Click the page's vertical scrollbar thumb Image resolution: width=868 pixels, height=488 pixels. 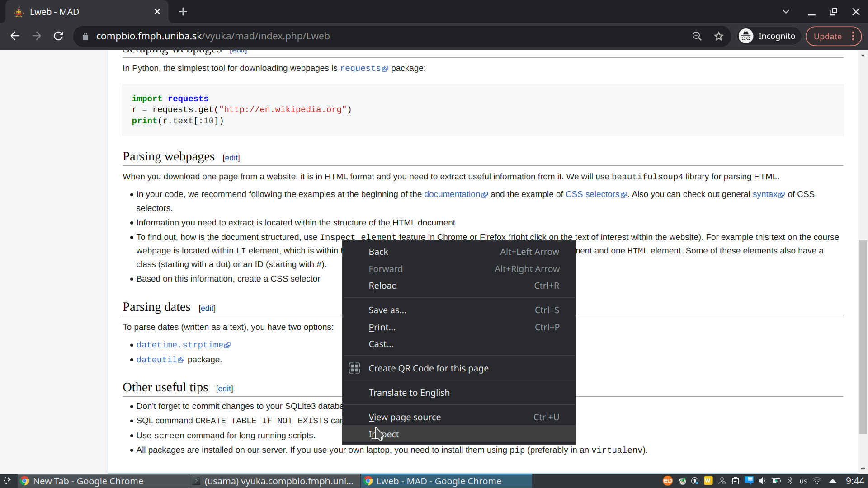click(863, 337)
